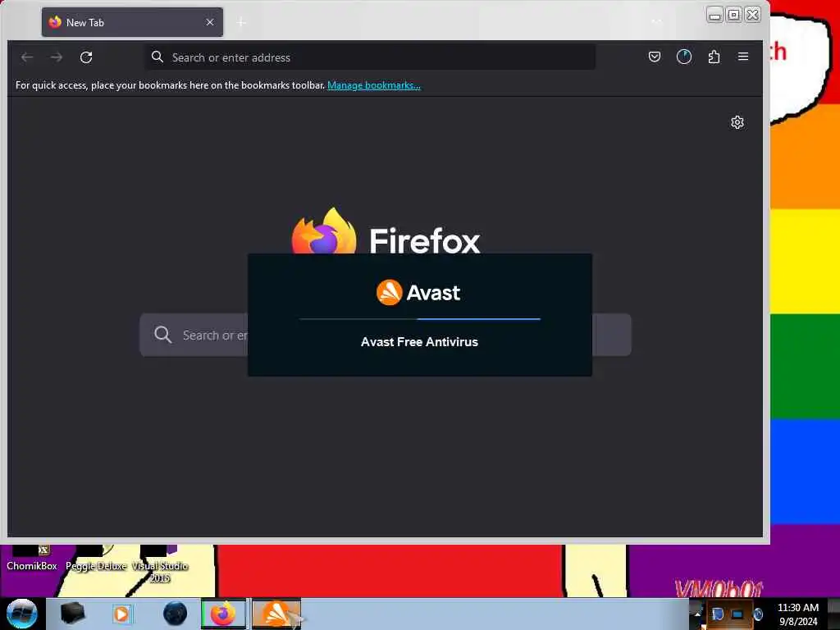Click the taskbar clock showing 11:30 AM

point(798,614)
